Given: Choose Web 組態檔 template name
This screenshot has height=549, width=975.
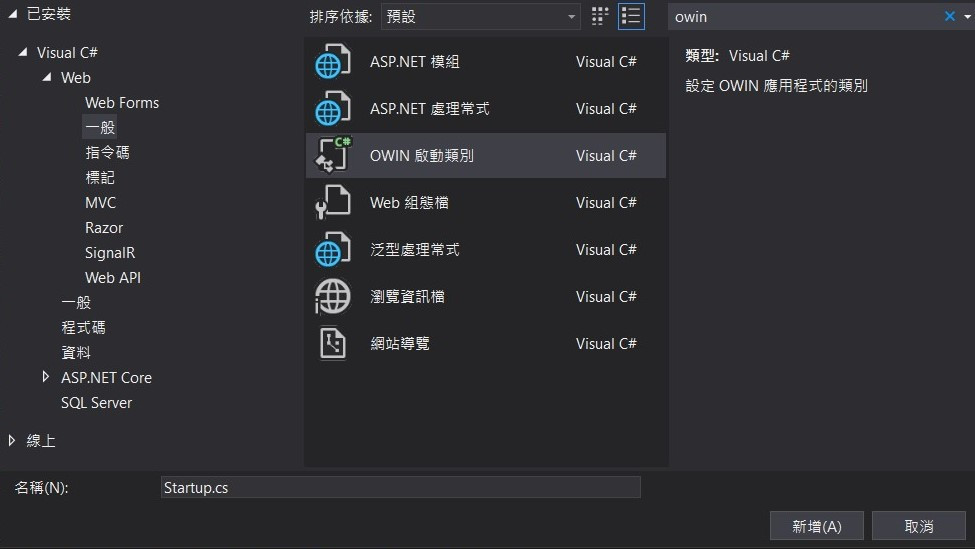Looking at the screenshot, I should [409, 203].
